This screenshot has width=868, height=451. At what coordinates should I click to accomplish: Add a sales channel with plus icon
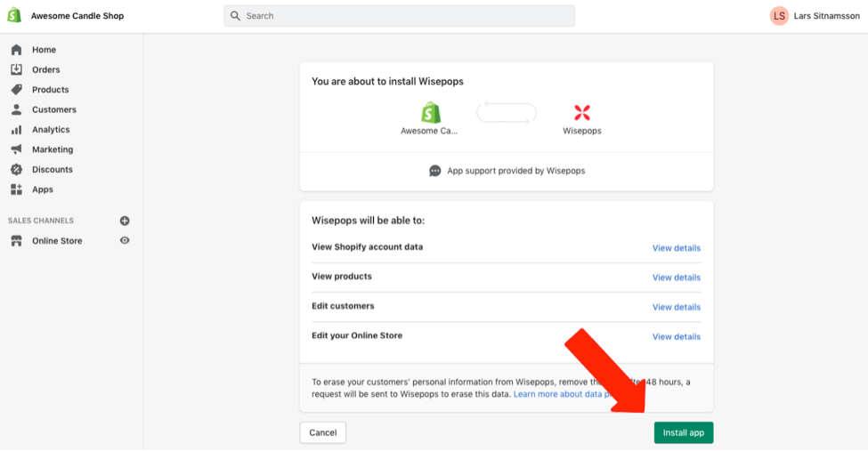click(125, 221)
